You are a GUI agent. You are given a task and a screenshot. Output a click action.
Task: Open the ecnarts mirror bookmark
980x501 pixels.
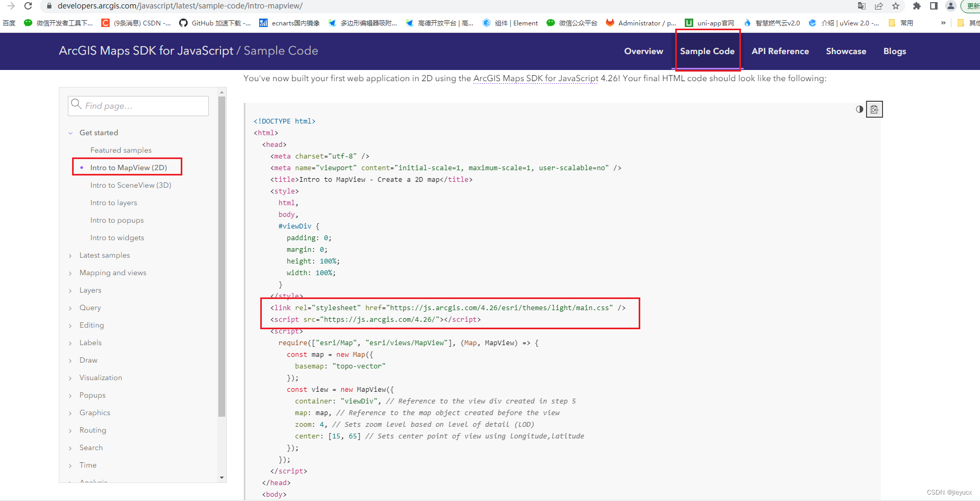coord(289,23)
